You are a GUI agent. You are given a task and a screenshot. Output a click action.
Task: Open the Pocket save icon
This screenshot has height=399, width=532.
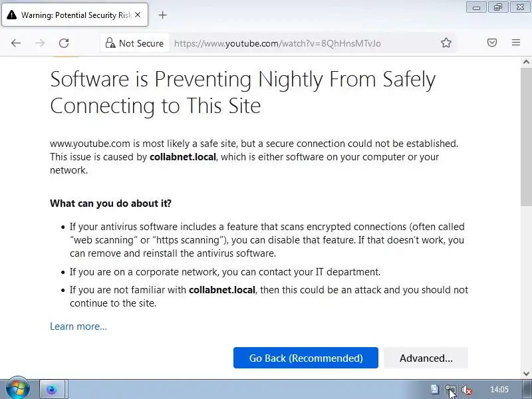click(x=492, y=43)
